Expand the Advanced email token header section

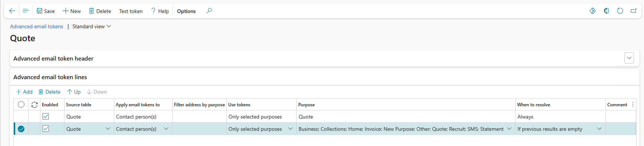point(629,58)
